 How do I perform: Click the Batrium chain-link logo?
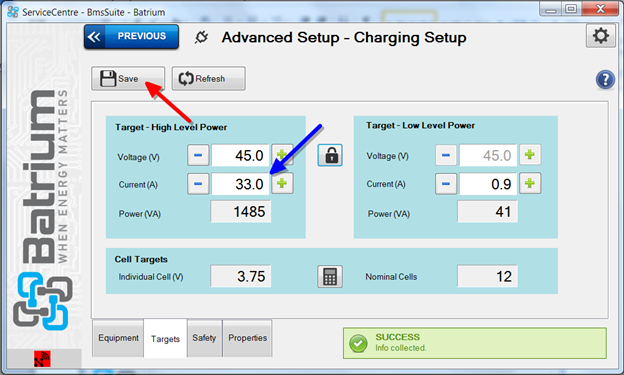click(x=42, y=301)
